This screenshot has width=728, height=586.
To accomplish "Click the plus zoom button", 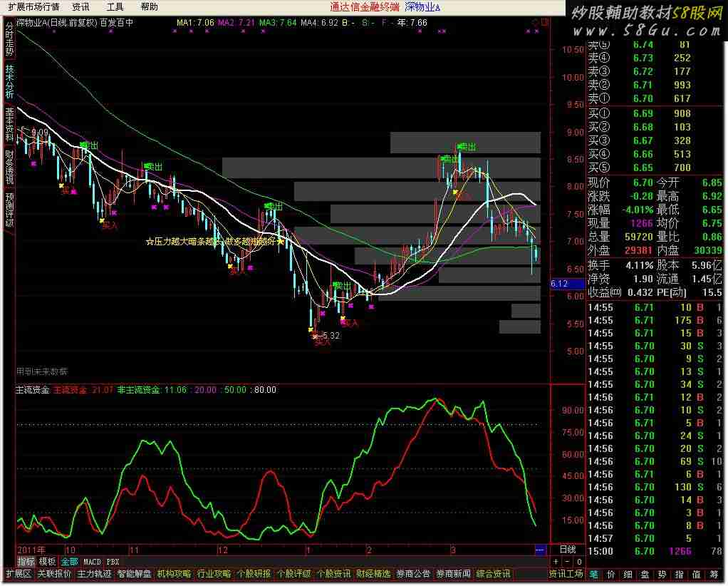I will [556, 561].
